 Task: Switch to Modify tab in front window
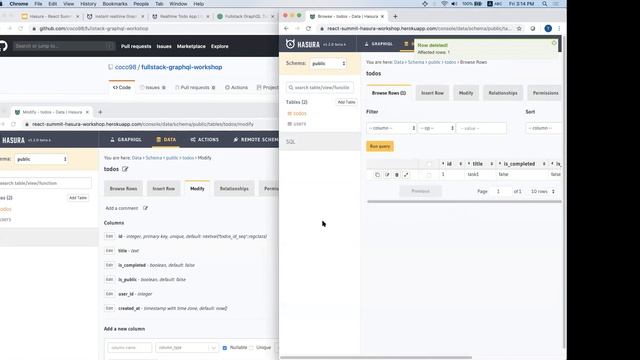click(466, 93)
